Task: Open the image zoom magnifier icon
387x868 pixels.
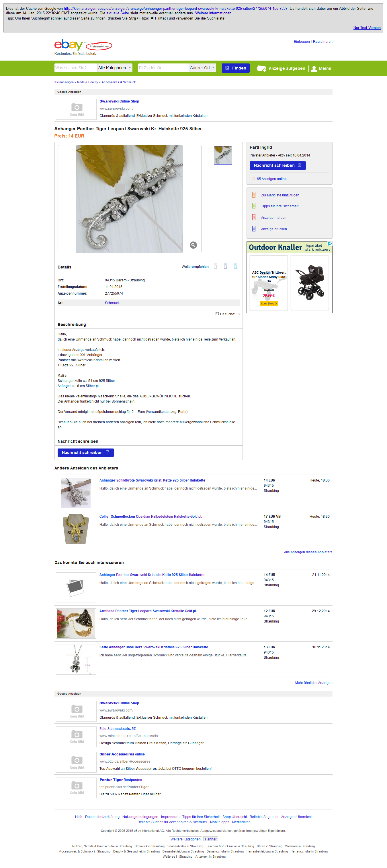Action: click(x=193, y=245)
